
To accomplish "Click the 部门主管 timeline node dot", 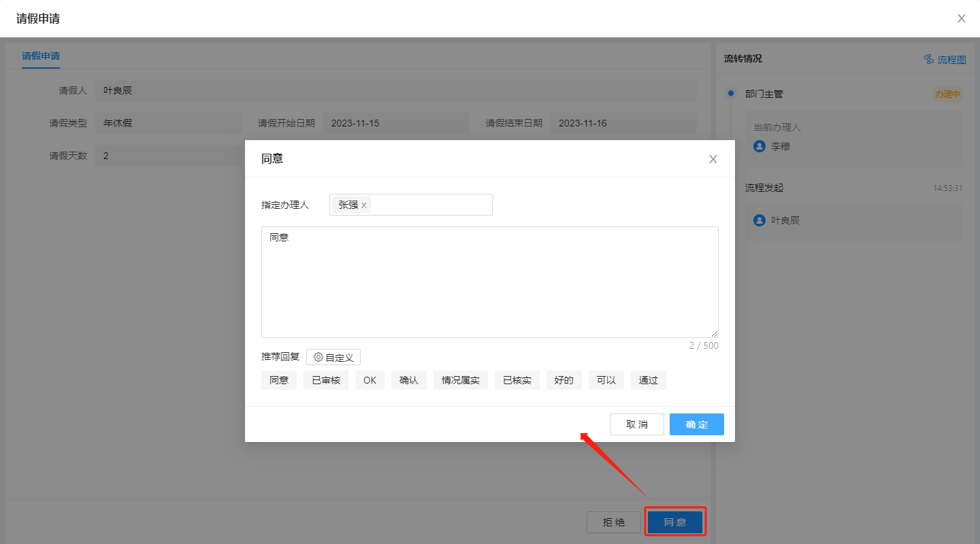I will tap(731, 93).
